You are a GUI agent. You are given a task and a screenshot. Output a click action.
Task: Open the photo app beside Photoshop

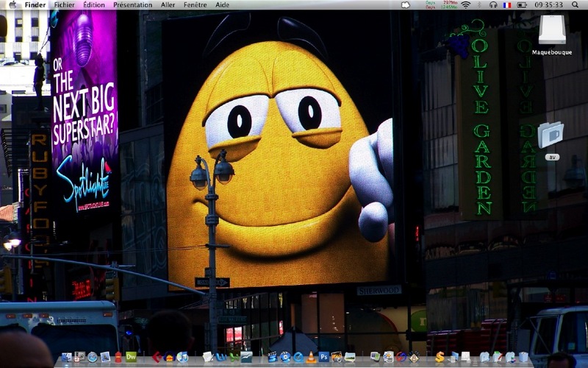[337, 357]
